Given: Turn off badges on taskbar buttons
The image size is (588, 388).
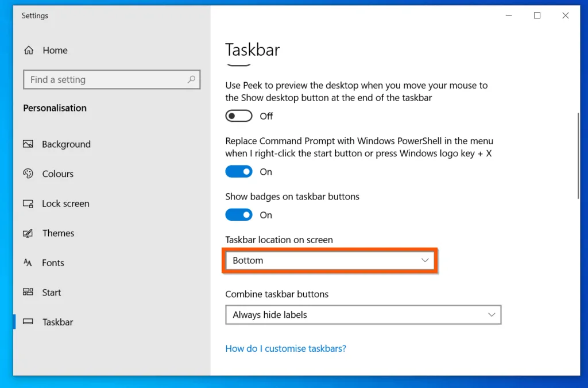Looking at the screenshot, I should (x=239, y=214).
